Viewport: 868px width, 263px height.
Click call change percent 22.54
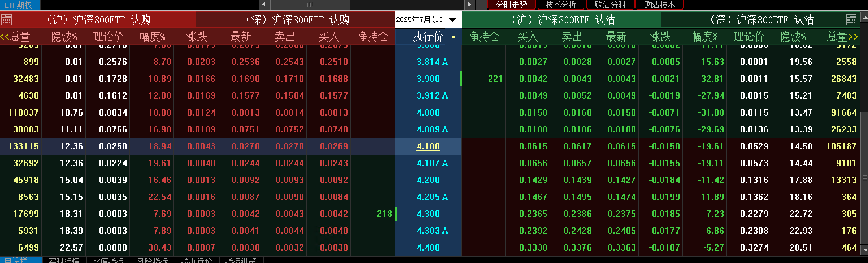coord(159,197)
